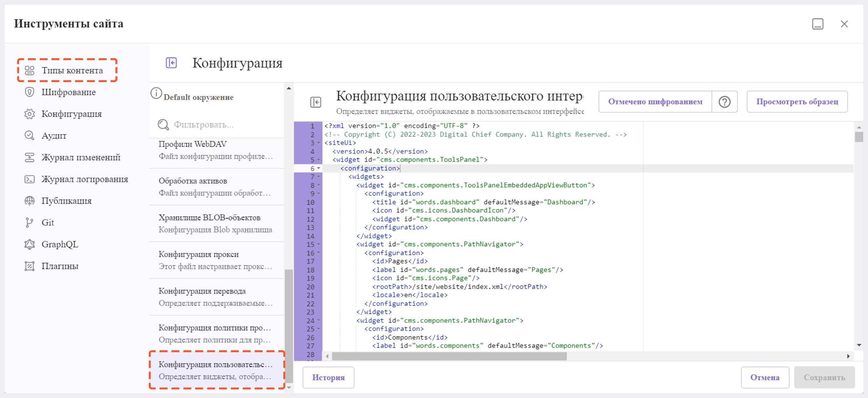The width and height of the screenshot is (868, 398).
Task: Click the Журнал изменений icon
Action: tap(30, 157)
